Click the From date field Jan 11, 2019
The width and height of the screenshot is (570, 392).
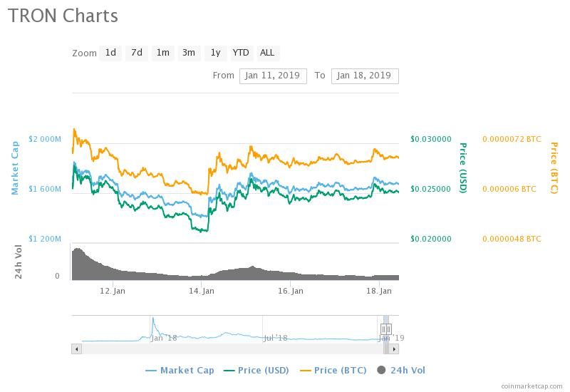click(x=273, y=76)
